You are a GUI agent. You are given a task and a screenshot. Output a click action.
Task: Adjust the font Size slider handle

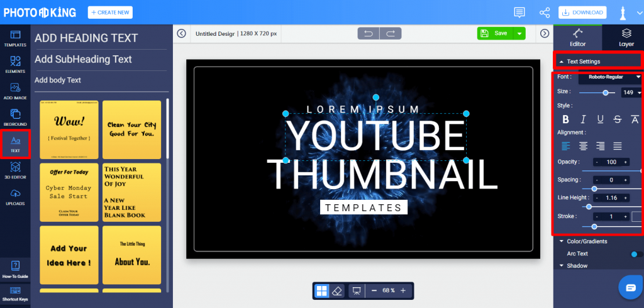point(606,93)
